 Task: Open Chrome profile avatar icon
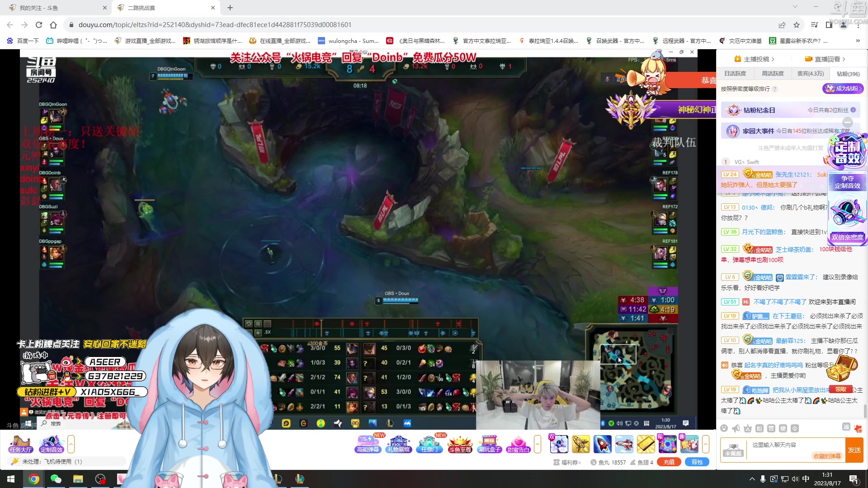pos(844,25)
